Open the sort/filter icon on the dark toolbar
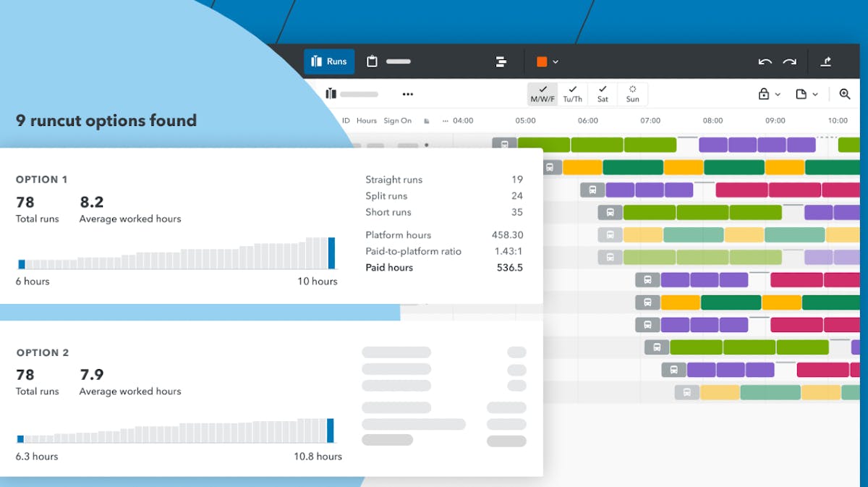This screenshot has width=868, height=487. pos(501,62)
